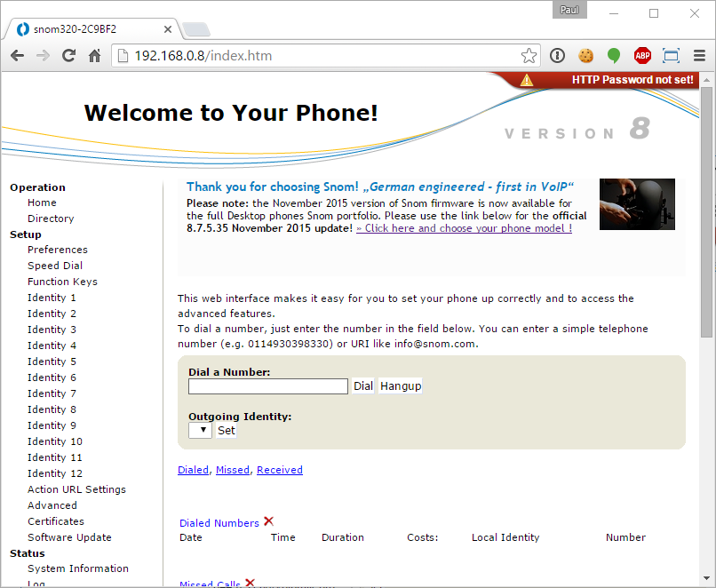Click the screen capture extension icon
This screenshot has height=588, width=716.
click(x=671, y=56)
